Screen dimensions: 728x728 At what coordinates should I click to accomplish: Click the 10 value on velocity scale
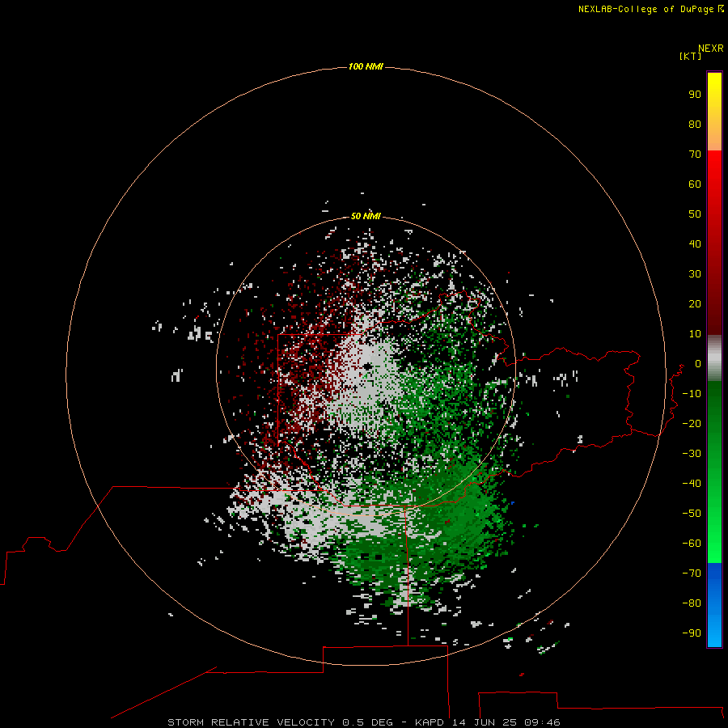click(x=695, y=334)
